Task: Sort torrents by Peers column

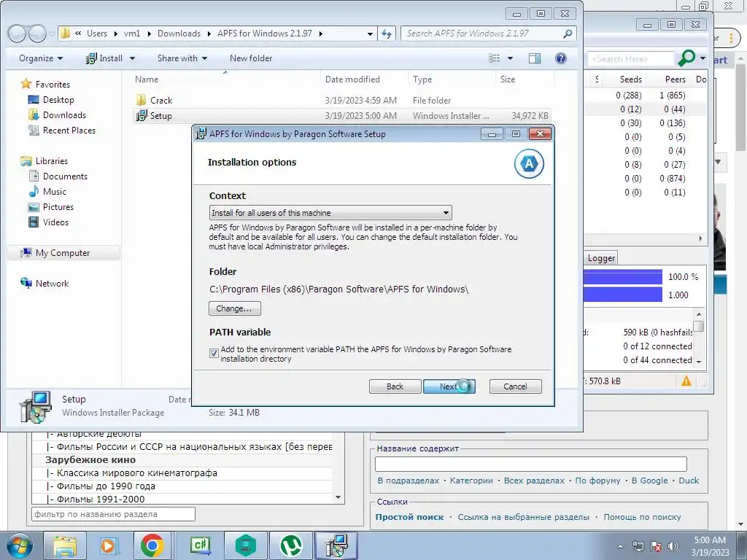Action: coord(675,79)
